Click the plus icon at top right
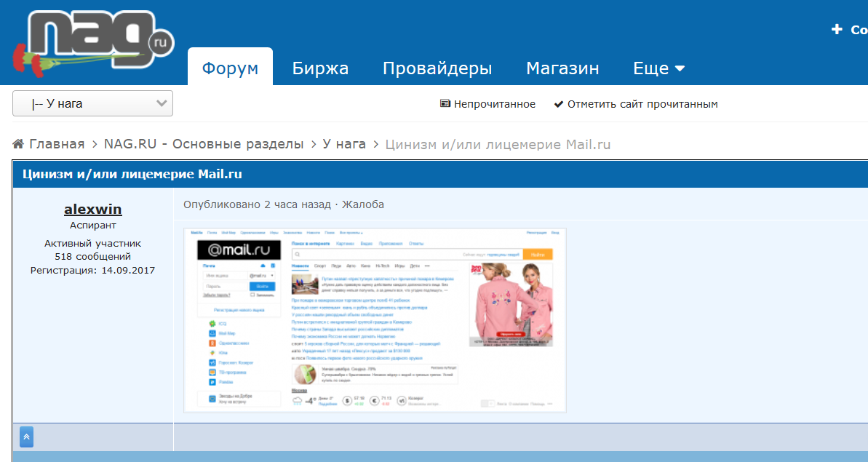This screenshot has width=868, height=462. (x=837, y=29)
